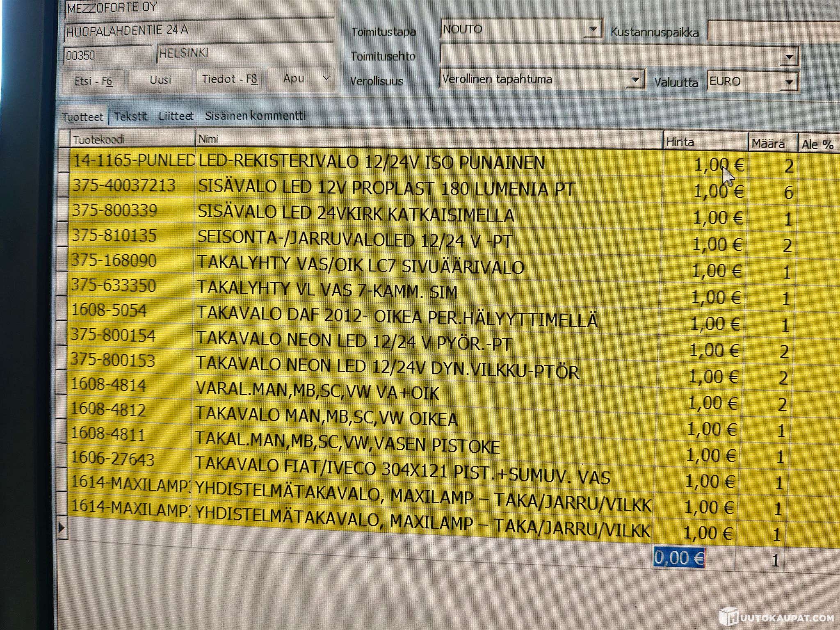Click TAKALYHTY VAS/OIK LC7 SIVUÄÄRIVALO name
This screenshot has height=630, width=840.
coord(361,265)
